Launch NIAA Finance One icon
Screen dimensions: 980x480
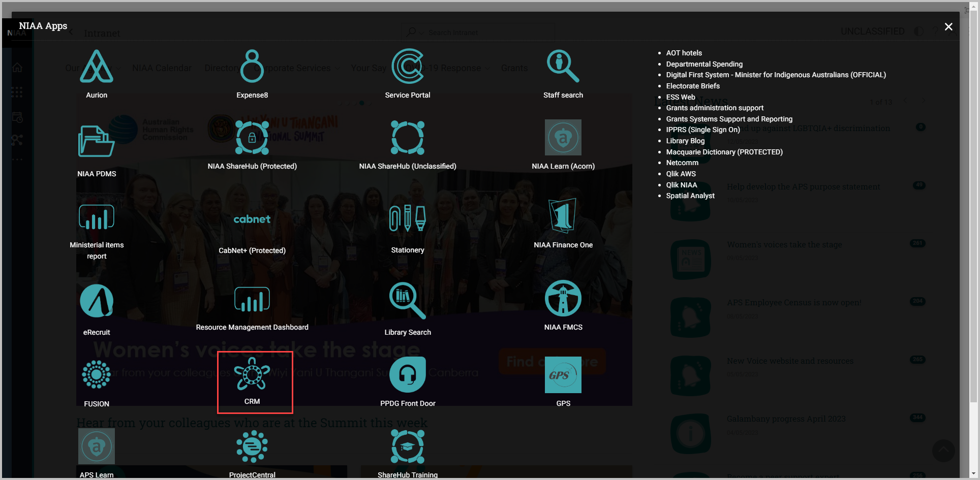[563, 215]
